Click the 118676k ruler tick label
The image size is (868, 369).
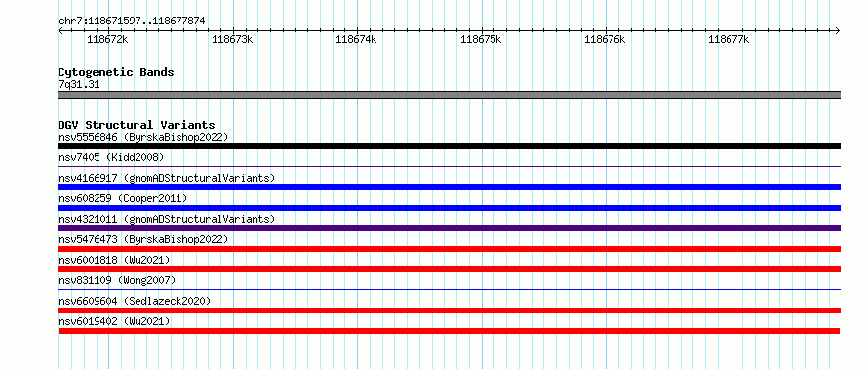click(x=605, y=39)
